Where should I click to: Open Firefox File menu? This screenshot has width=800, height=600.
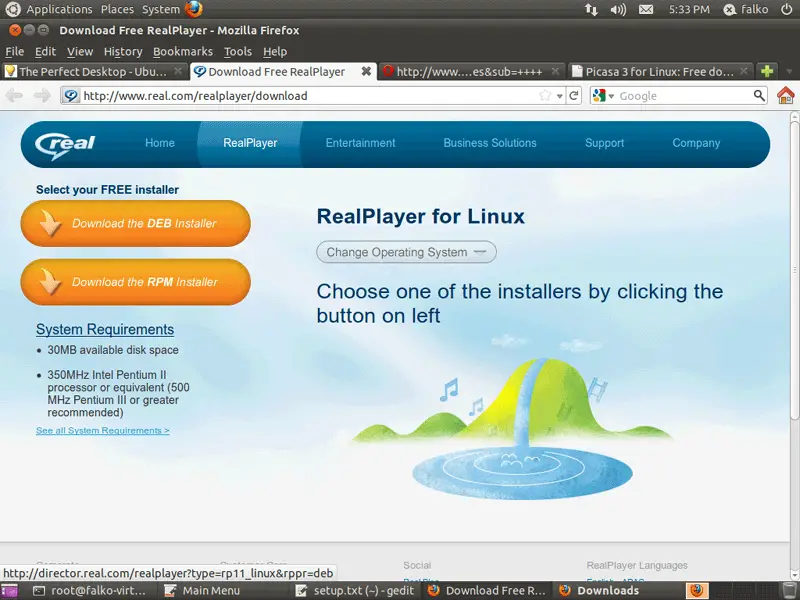[14, 52]
